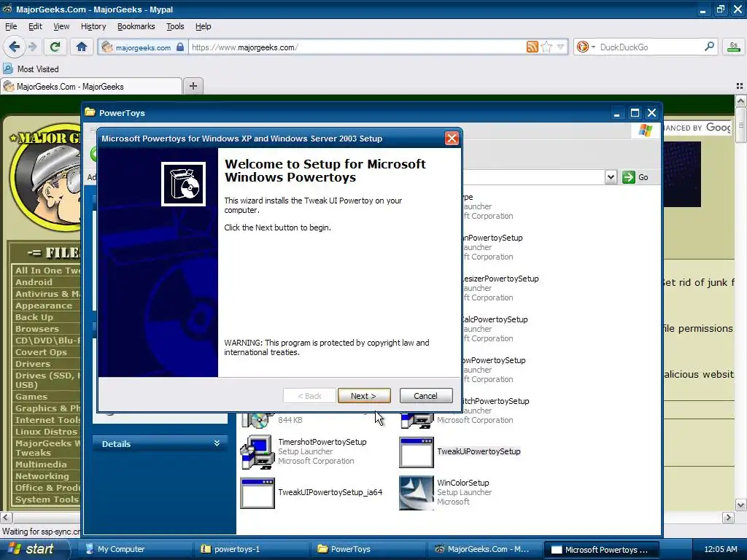Open the Back Up category link
Screen dimensions: 747x560
tap(34, 317)
